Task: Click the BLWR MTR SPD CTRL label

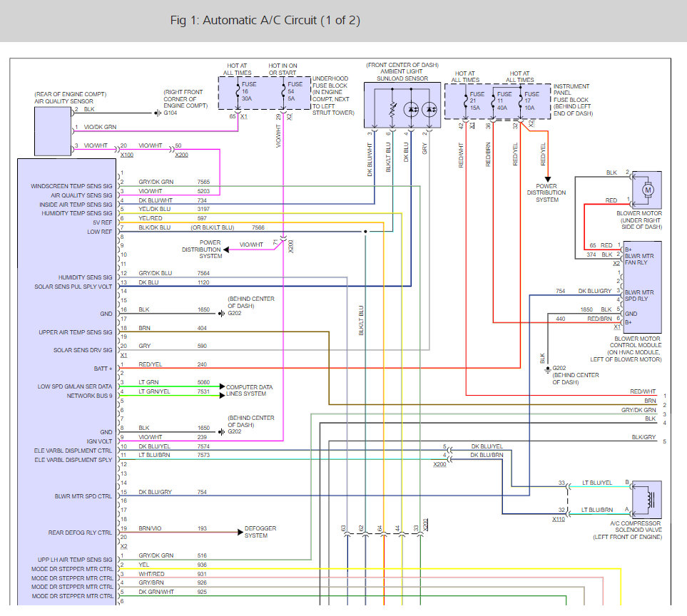Action: (x=83, y=496)
